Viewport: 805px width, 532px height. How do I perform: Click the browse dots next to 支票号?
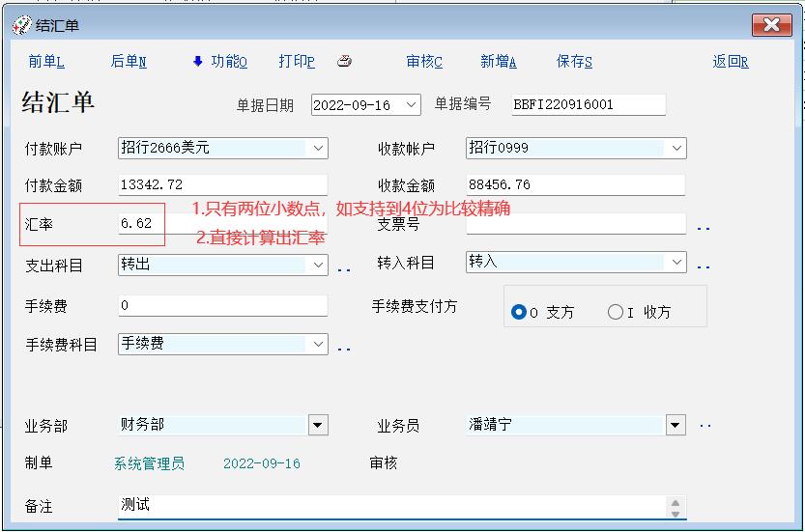click(704, 228)
